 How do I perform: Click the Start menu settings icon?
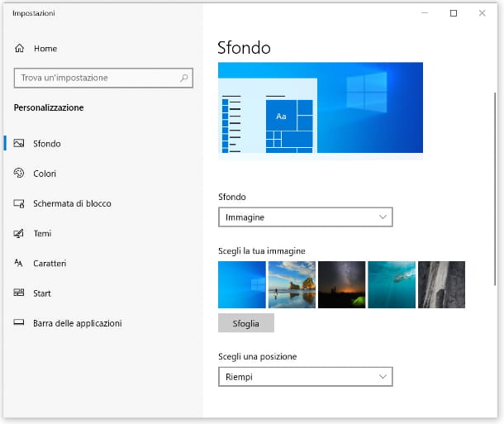pyautogui.click(x=19, y=293)
